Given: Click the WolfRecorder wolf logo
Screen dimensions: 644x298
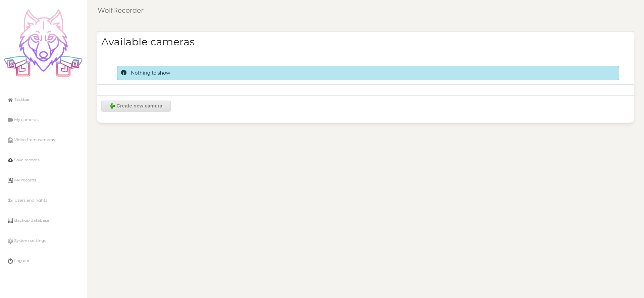Looking at the screenshot, I should tap(43, 43).
